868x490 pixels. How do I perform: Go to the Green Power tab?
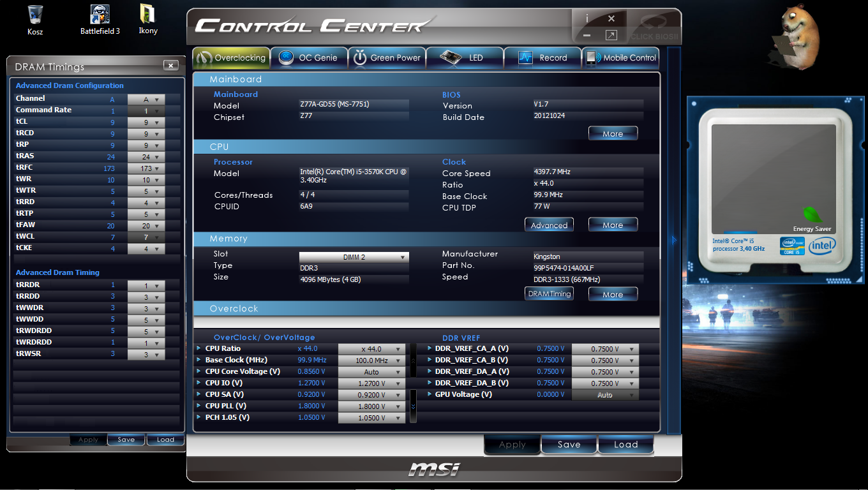(x=387, y=57)
